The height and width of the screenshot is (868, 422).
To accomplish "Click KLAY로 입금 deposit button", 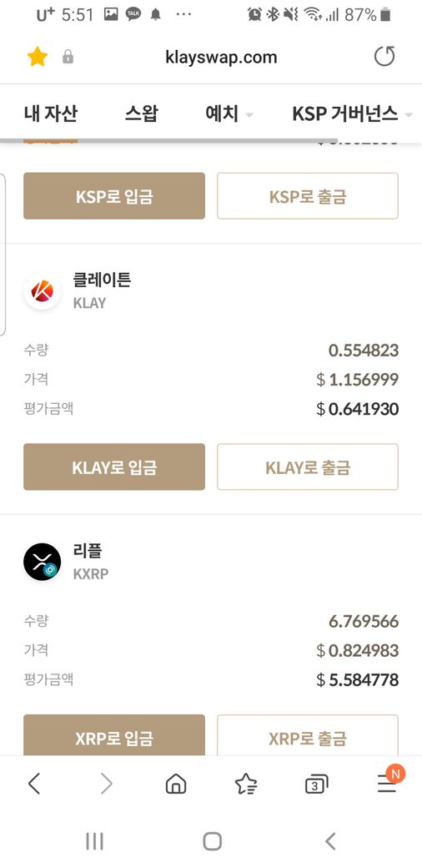I will [x=114, y=467].
